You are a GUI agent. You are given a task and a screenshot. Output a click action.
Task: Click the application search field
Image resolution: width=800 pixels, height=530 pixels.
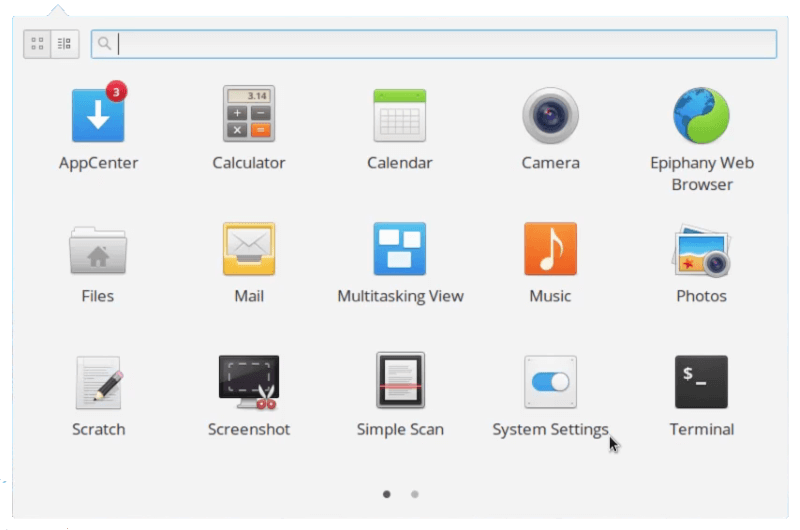[434, 44]
